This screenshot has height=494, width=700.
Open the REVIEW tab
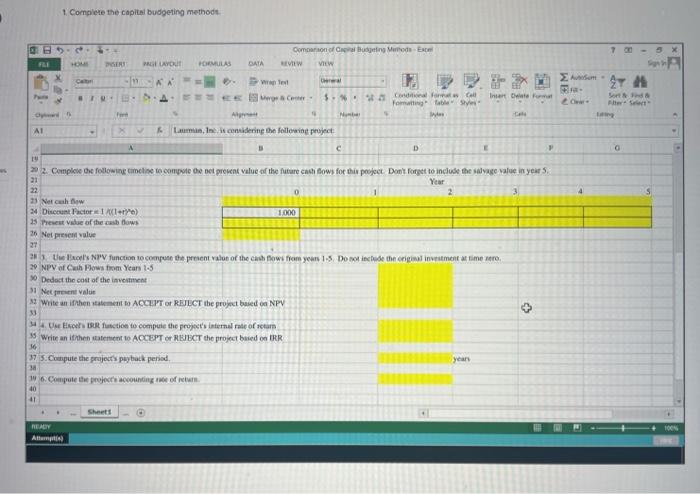tap(291, 64)
